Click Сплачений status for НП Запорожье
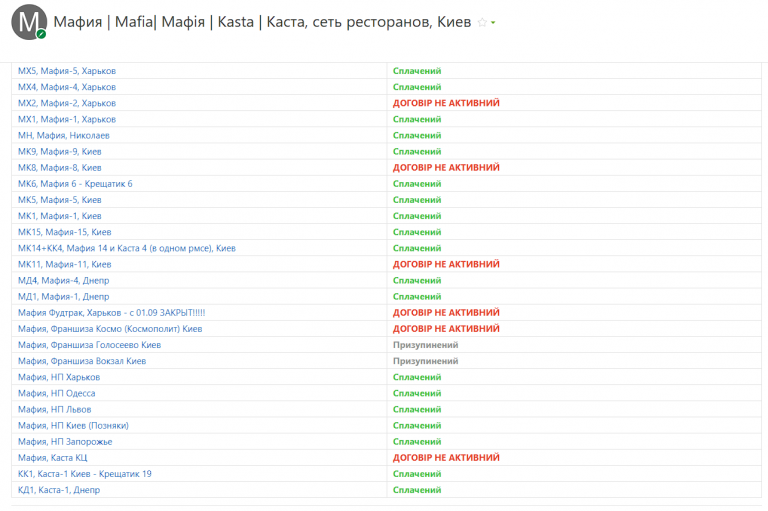The height and width of the screenshot is (511, 768). tap(417, 442)
